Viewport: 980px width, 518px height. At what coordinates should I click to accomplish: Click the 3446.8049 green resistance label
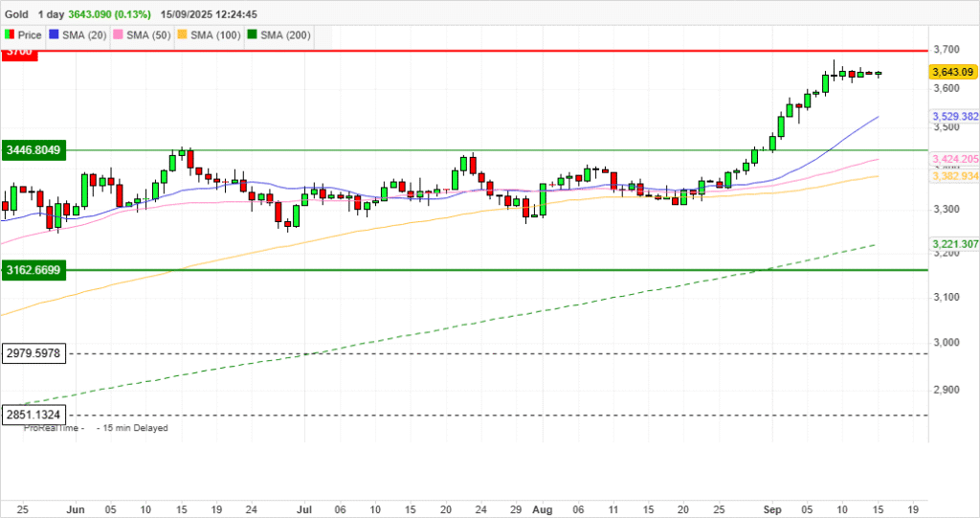click(x=34, y=150)
